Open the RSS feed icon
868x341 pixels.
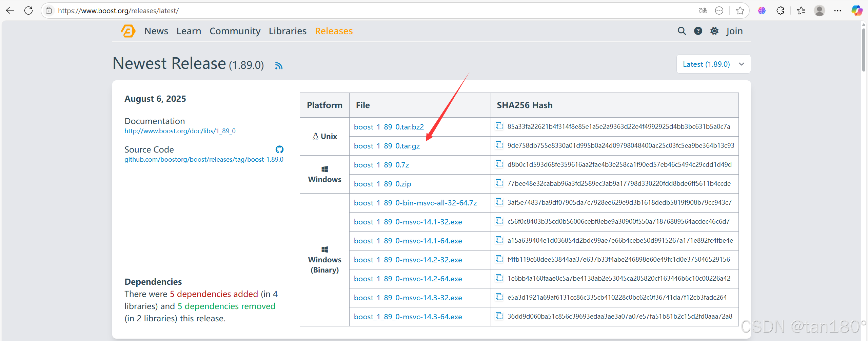(x=279, y=65)
